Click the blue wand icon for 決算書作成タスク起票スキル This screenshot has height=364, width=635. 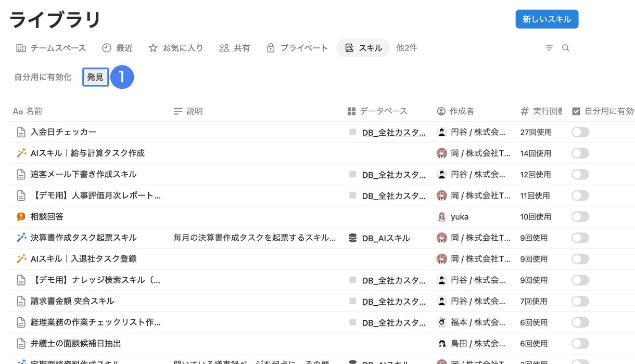point(21,238)
